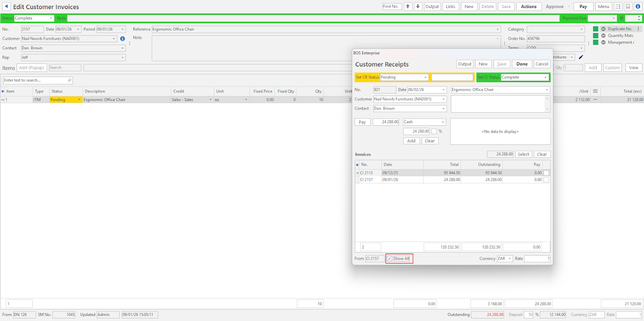Click the payment amount field 24 288.00

pyautogui.click(x=386, y=122)
